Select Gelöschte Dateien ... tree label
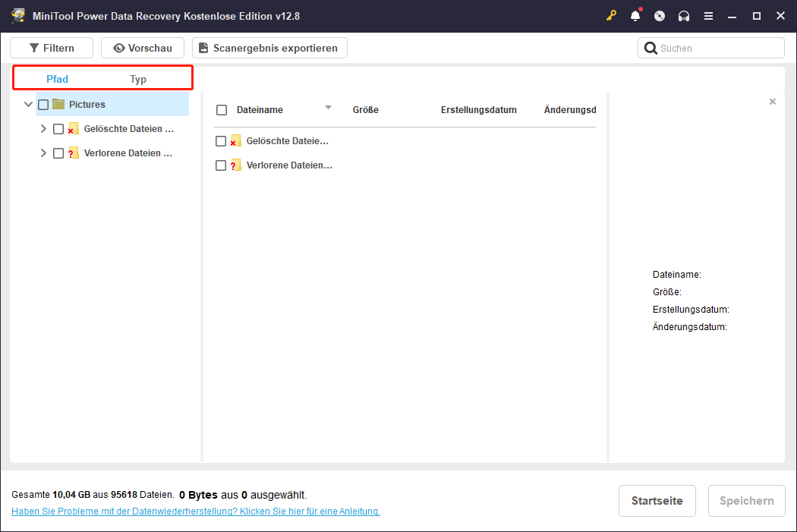The width and height of the screenshot is (797, 532). (x=128, y=128)
